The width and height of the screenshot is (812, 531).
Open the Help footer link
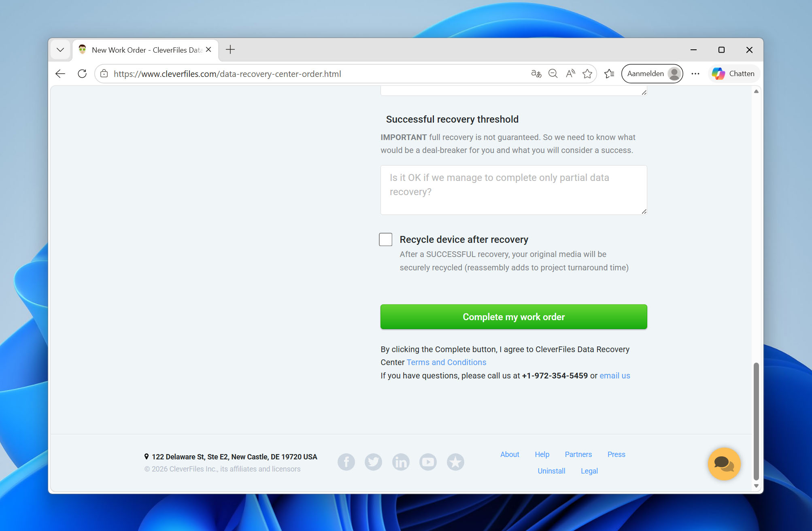coord(542,455)
